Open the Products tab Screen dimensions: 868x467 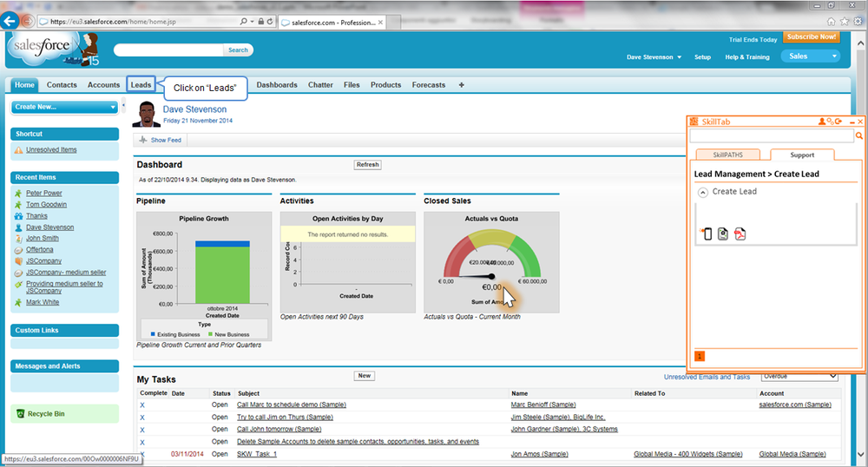tap(386, 85)
